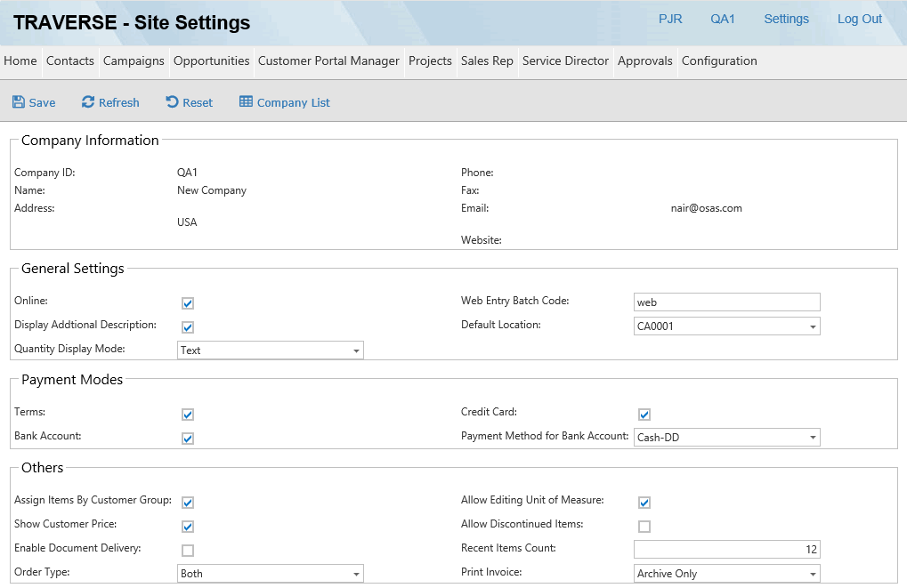The width and height of the screenshot is (907, 588).
Task: Select the Service Director menu item
Action: [x=565, y=61]
